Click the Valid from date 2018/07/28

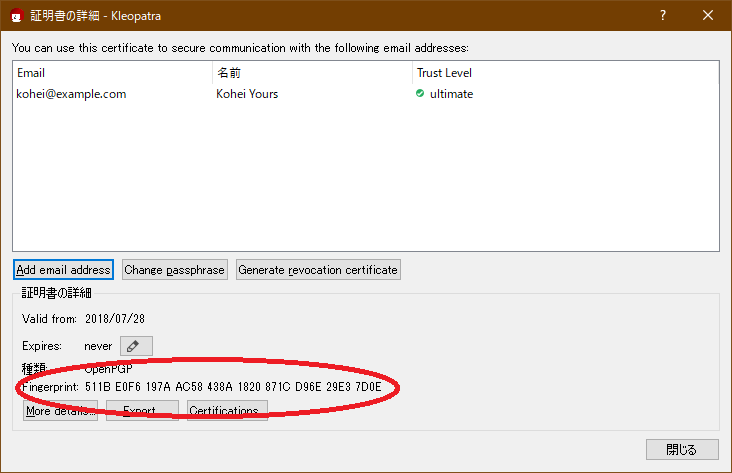tap(115, 319)
